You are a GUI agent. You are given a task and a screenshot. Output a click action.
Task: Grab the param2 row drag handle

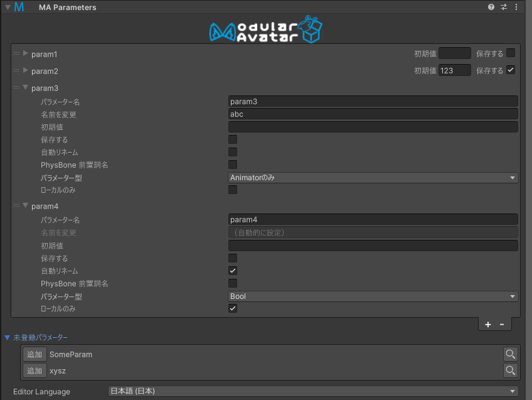pos(16,70)
